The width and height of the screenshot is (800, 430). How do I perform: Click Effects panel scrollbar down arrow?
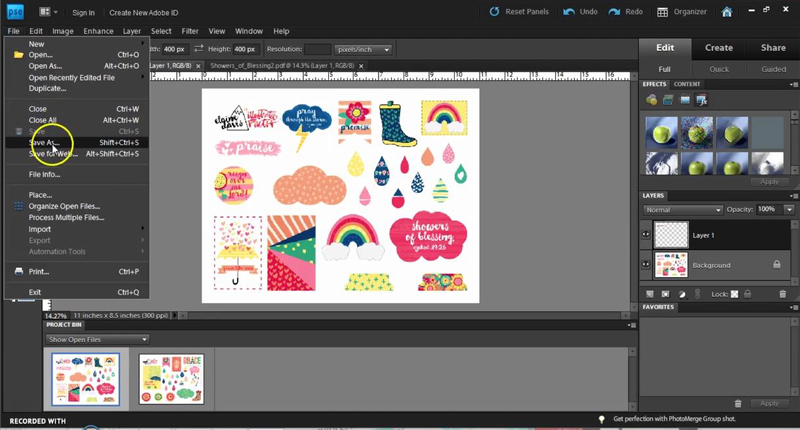click(x=794, y=170)
